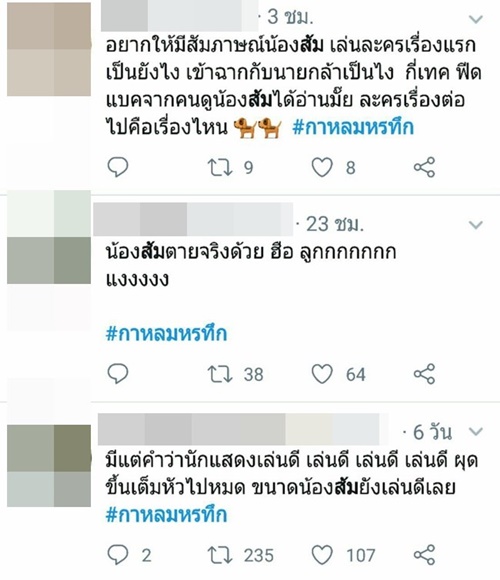Like the tweet with 64 likes

tap(322, 374)
